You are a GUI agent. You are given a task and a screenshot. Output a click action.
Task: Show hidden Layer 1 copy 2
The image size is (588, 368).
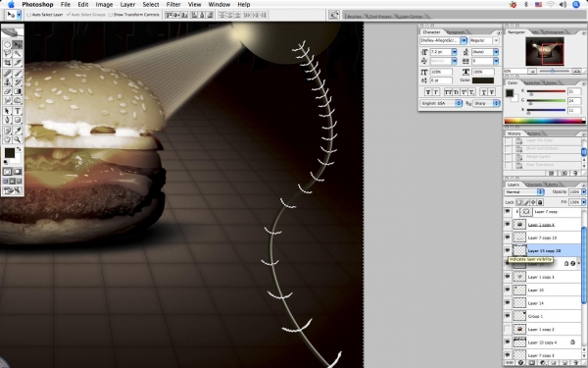(508, 329)
